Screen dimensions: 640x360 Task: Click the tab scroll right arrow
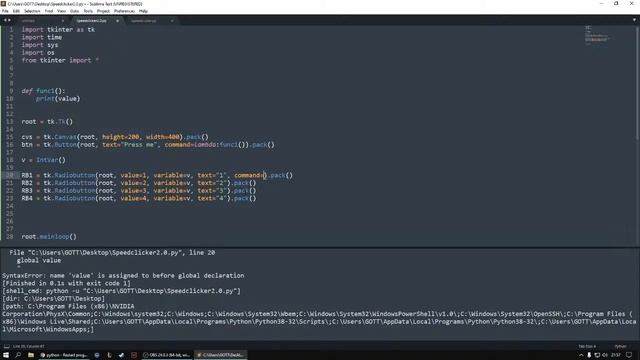tap(9, 20)
